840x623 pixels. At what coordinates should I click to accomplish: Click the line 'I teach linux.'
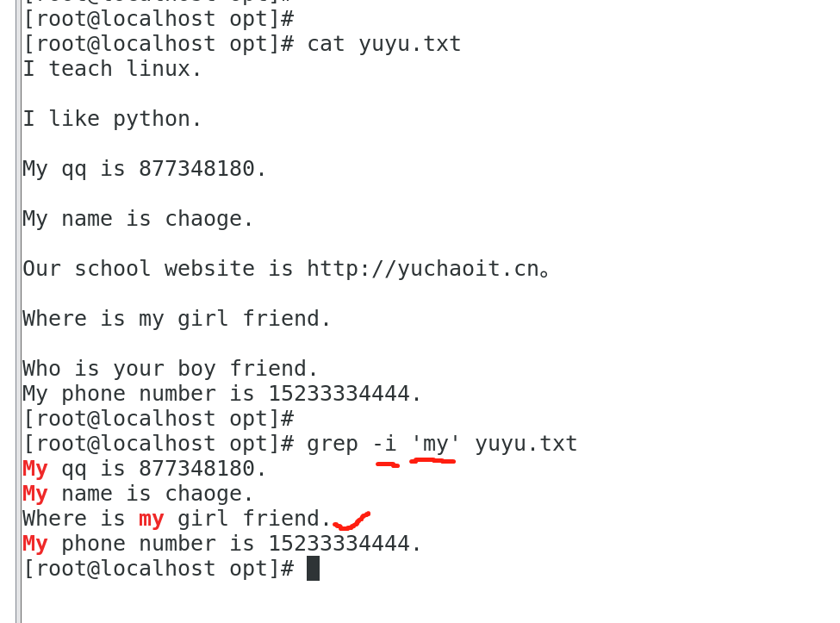112,69
